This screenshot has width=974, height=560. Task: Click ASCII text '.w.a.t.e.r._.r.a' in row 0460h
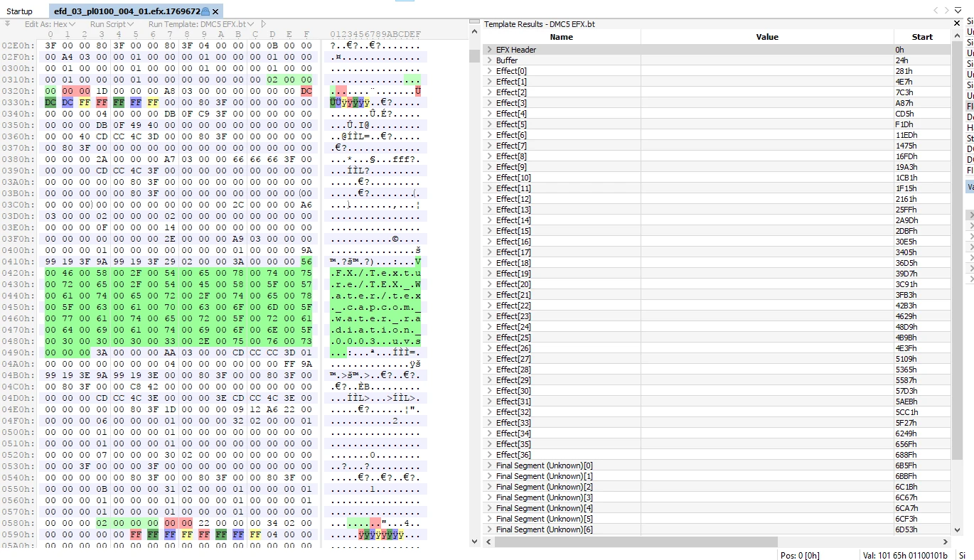pyautogui.click(x=375, y=318)
